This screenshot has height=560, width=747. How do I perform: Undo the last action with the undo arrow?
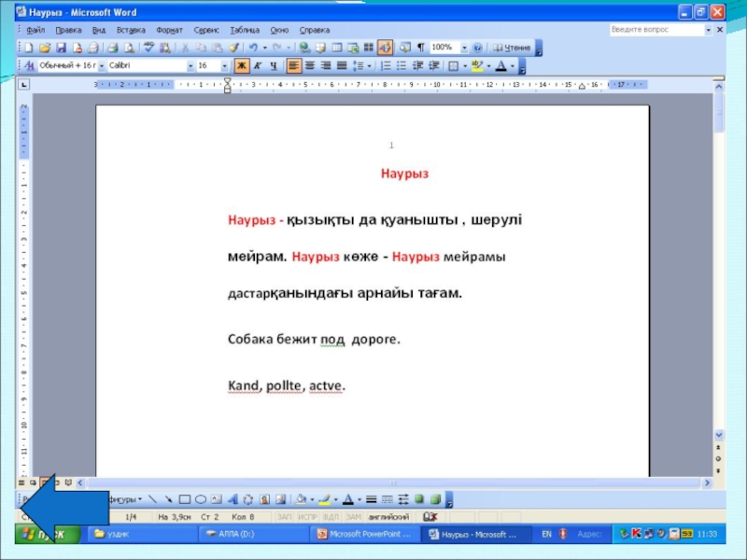coord(253,48)
